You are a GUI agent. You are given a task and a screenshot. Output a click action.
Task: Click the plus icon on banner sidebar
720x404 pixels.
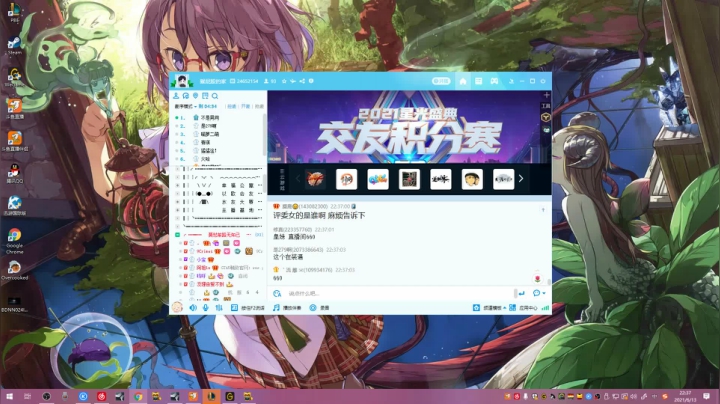tap(546, 95)
